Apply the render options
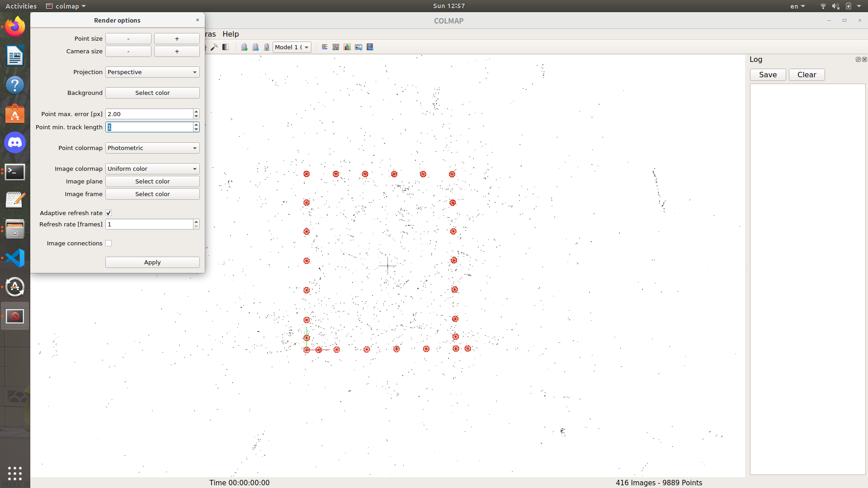868x488 pixels. [152, 262]
